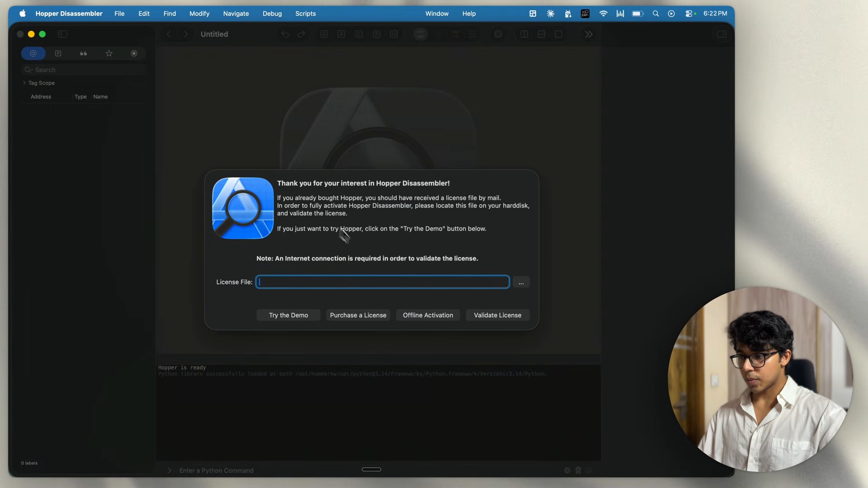Show the starred bookmarks sidebar tab
868x488 pixels.
point(109,53)
